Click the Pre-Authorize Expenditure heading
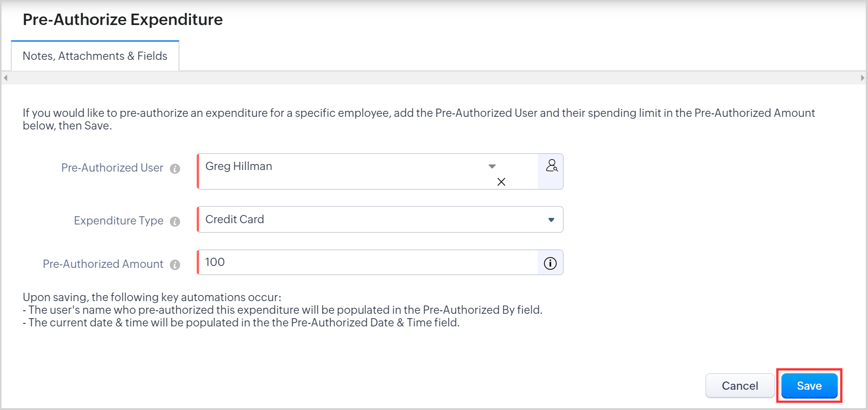The image size is (868, 410). pyautogui.click(x=123, y=20)
